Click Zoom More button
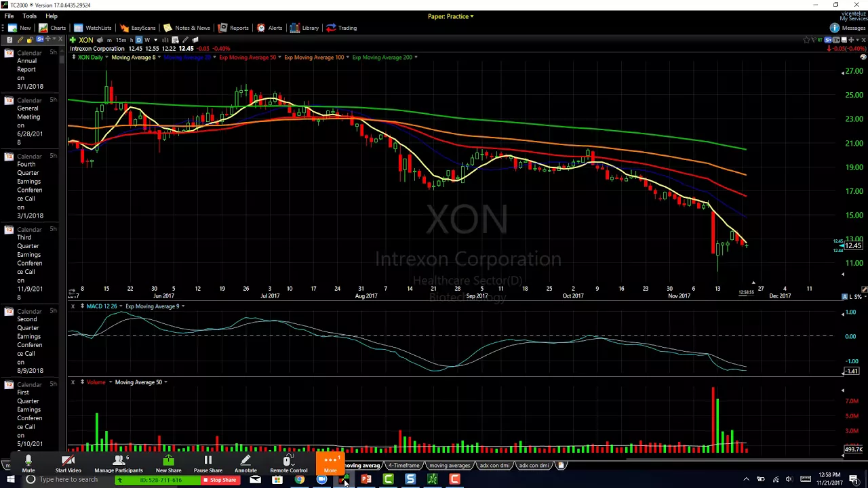This screenshot has width=868, height=488. [330, 464]
